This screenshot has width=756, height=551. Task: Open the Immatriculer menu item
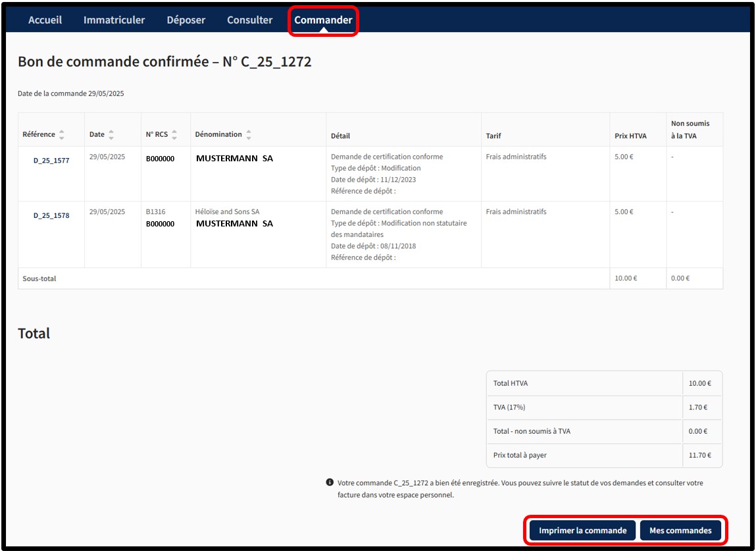coord(114,20)
